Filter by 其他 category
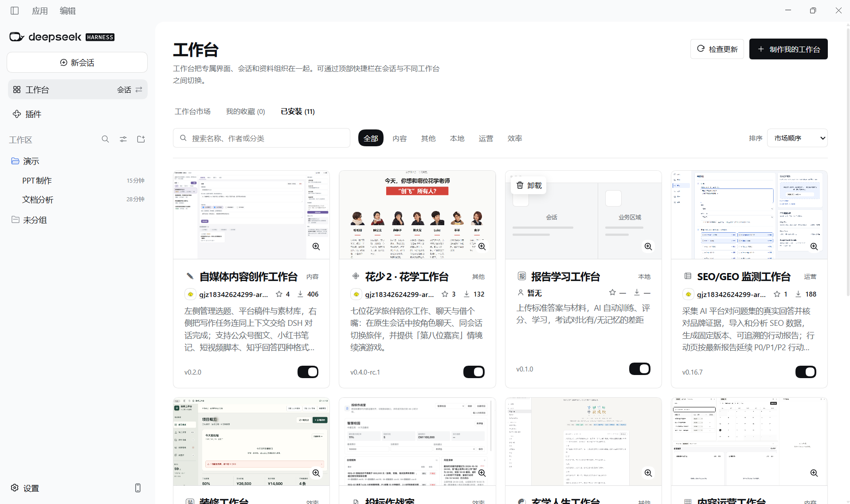This screenshot has width=850, height=504. click(x=428, y=138)
